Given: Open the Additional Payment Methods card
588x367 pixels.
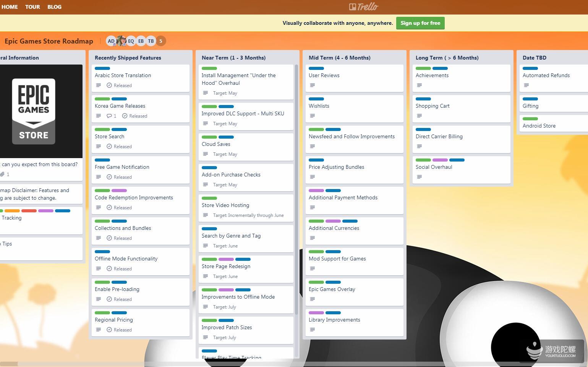Looking at the screenshot, I should coord(355,200).
